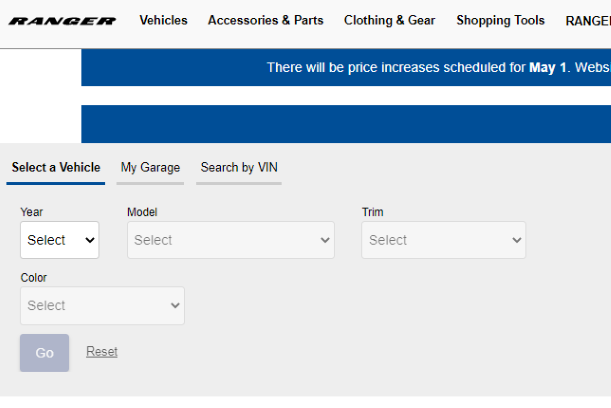Click the partially visible RANGER nav item

588,20
